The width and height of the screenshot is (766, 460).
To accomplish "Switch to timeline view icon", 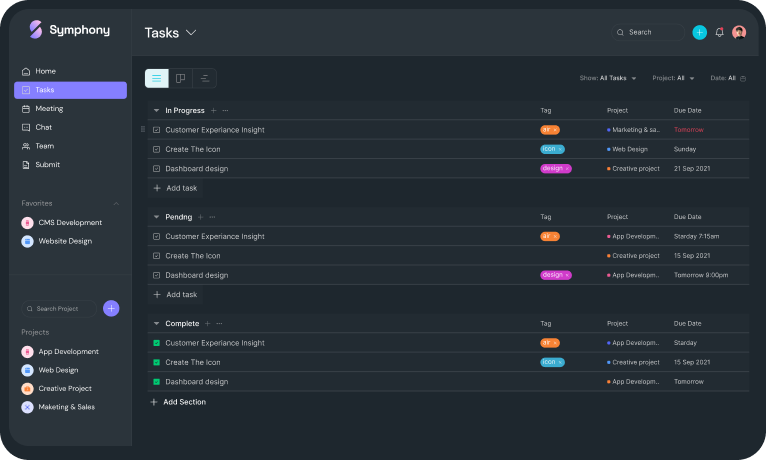I will [204, 78].
